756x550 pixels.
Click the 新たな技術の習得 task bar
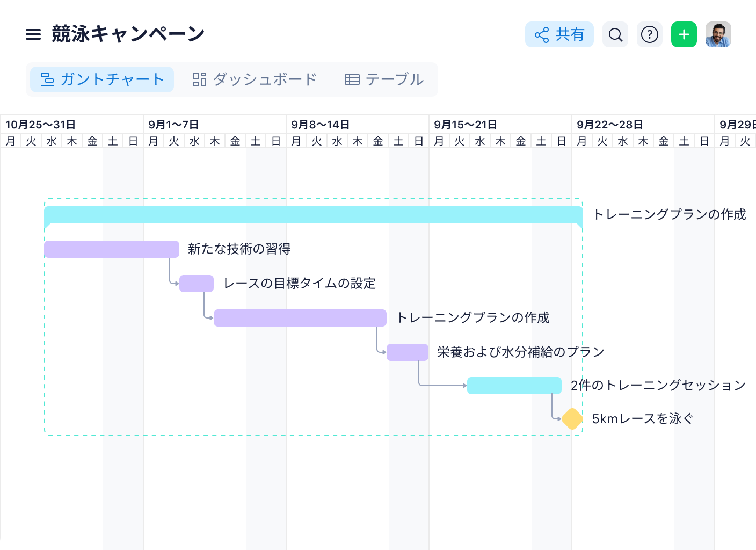[111, 249]
